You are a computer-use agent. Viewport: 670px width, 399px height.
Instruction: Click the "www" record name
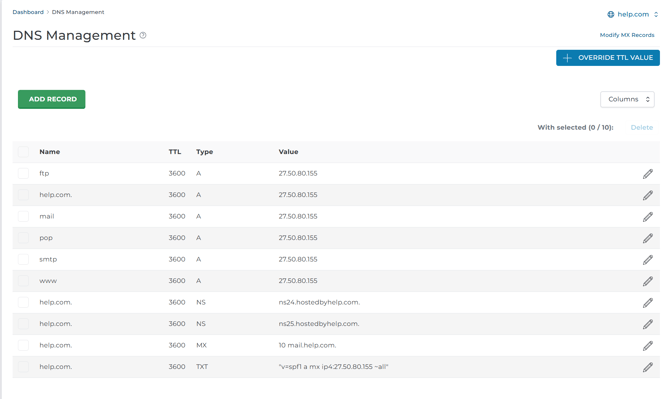(48, 281)
